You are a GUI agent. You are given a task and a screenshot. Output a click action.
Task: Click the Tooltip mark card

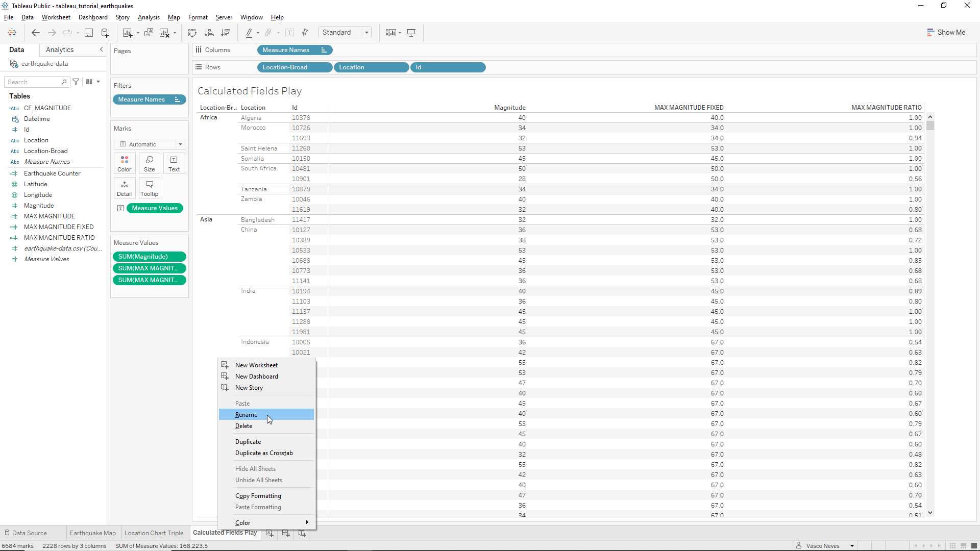[x=150, y=188]
